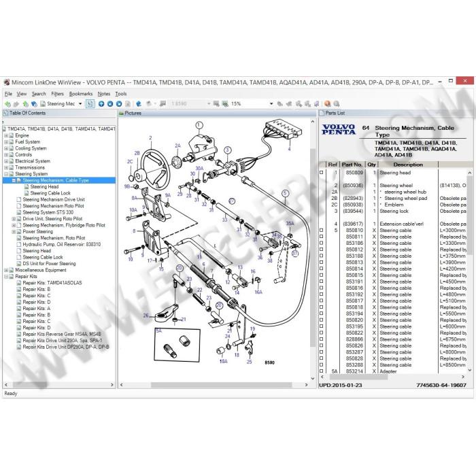Click the blue bookmark book icon
Viewport: 476px width, 476px height.
pos(139,104)
